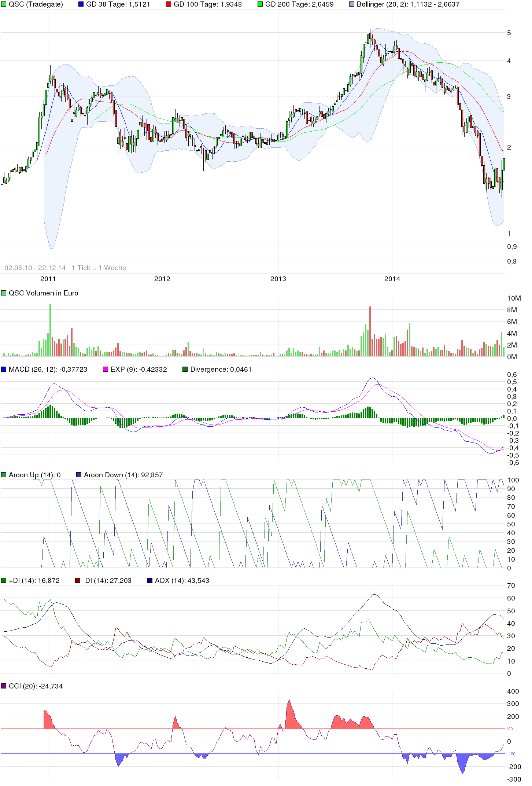The image size is (532, 786).
Task: Click the green Aroon Up legend swatch
Action: pos(4,475)
